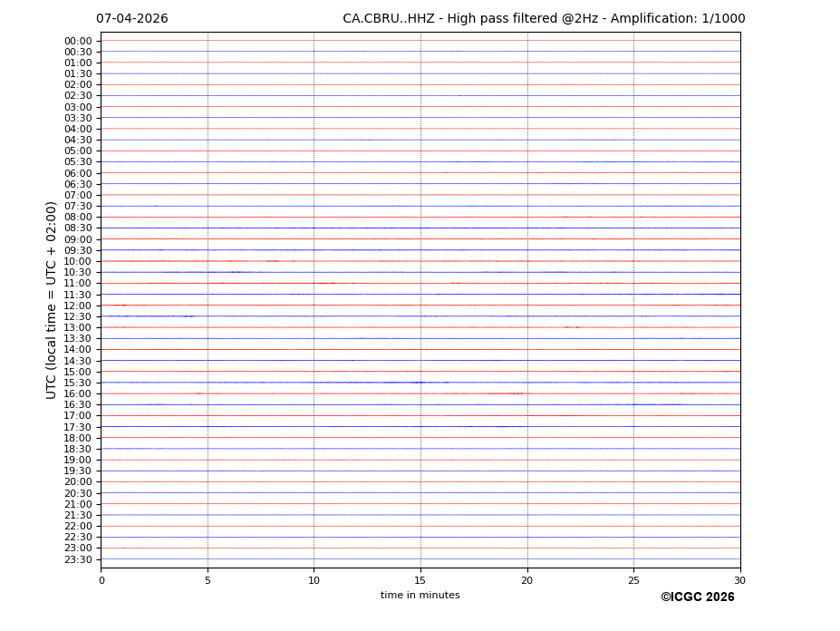Select the 18:00 time row label
Viewport: 840px width, 631px height.
click(78, 438)
